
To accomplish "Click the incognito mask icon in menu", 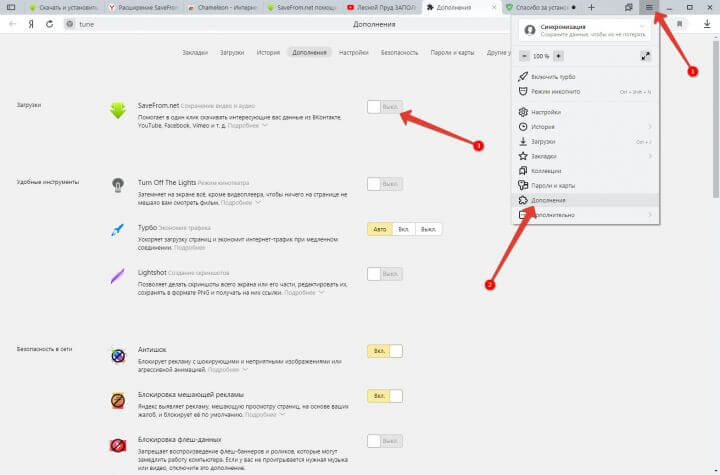I will [523, 91].
